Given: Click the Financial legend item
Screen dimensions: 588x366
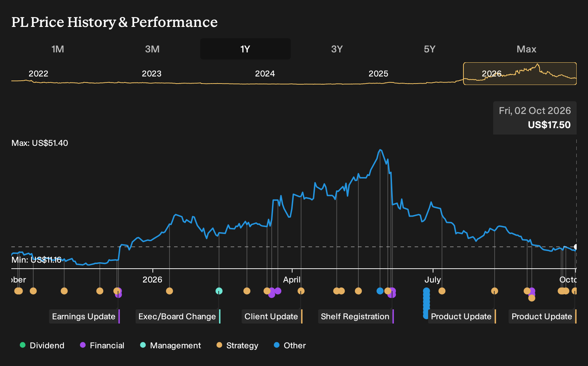Looking at the screenshot, I should (x=102, y=345).
